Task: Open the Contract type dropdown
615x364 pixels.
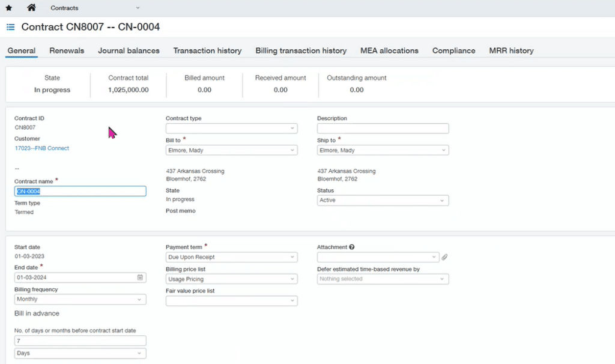Action: pos(231,129)
